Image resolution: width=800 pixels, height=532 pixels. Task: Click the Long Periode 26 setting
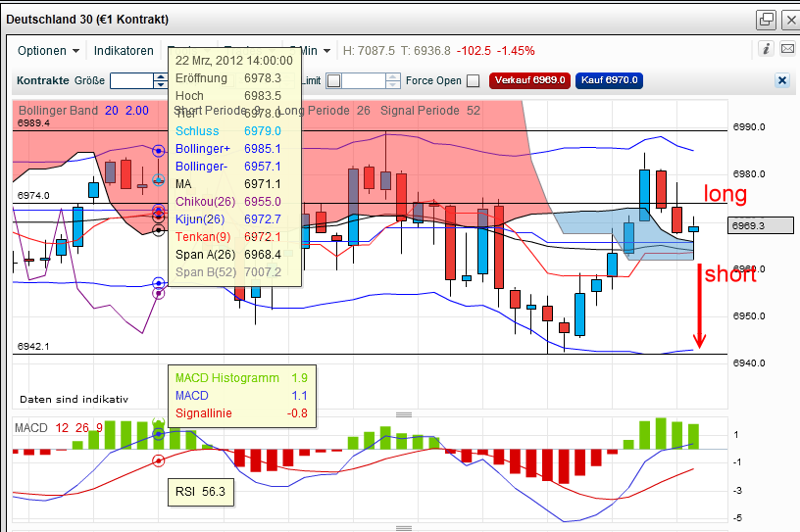(325, 111)
